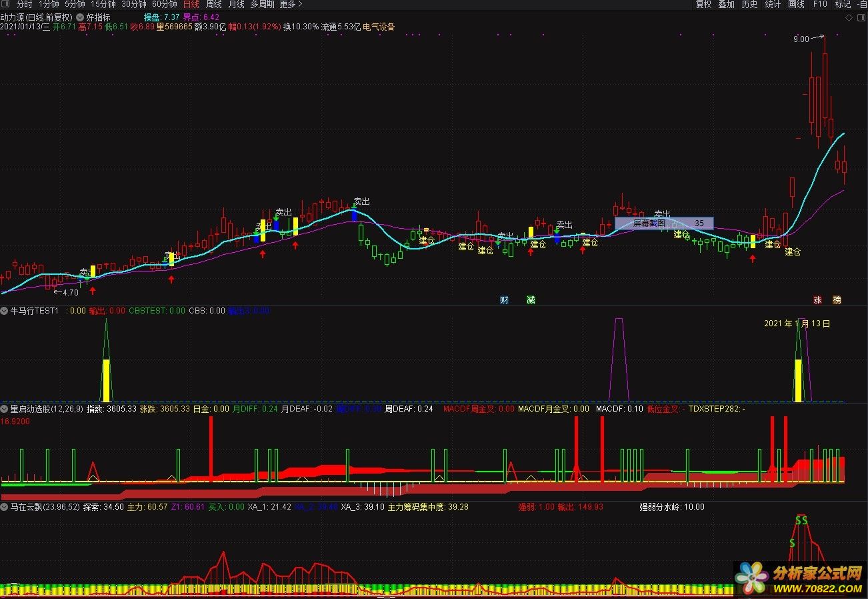Click the CBSTEST: 0.00 value
This screenshot has height=599, width=868.
[x=157, y=311]
